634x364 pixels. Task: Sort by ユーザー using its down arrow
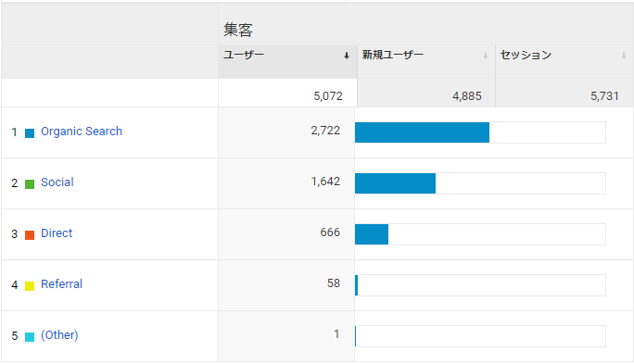coord(347,56)
